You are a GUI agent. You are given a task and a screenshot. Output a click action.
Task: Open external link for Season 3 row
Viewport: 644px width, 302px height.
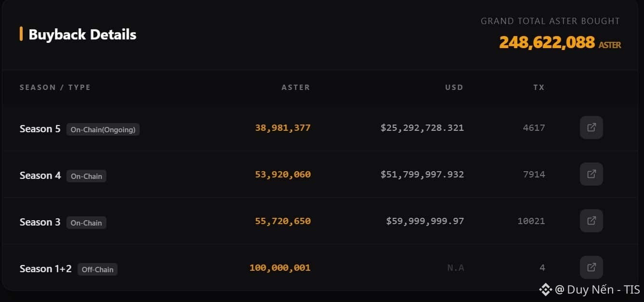click(x=591, y=221)
